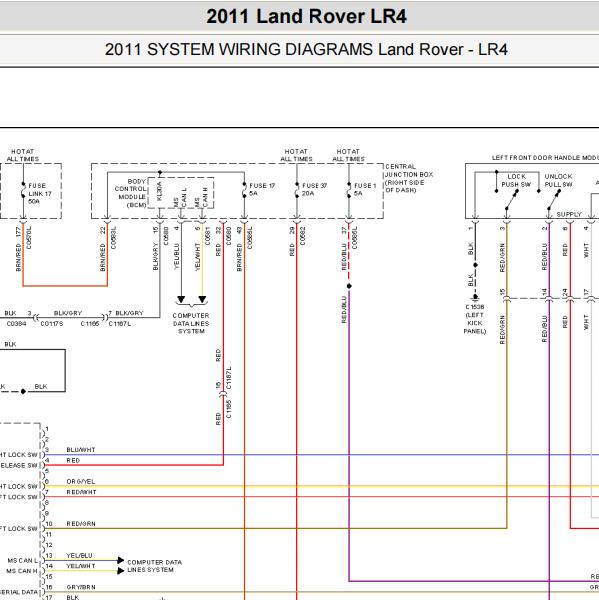Select the 'GRY/BRN' wire label at pin 16
599x600 pixels.
pyautogui.click(x=81, y=587)
